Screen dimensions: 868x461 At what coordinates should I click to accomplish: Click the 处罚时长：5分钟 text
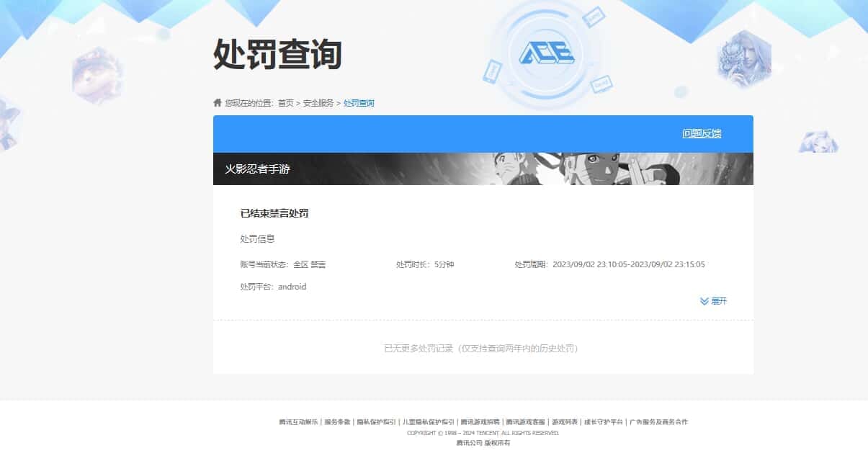click(x=425, y=264)
